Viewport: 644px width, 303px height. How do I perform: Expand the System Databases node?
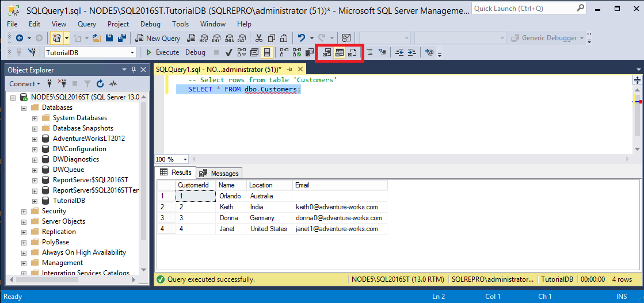click(x=35, y=118)
